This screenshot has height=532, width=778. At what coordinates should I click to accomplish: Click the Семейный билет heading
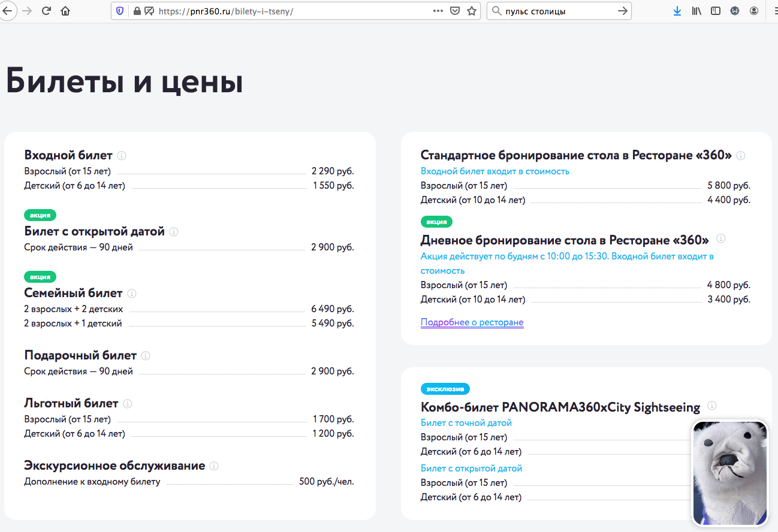click(73, 293)
